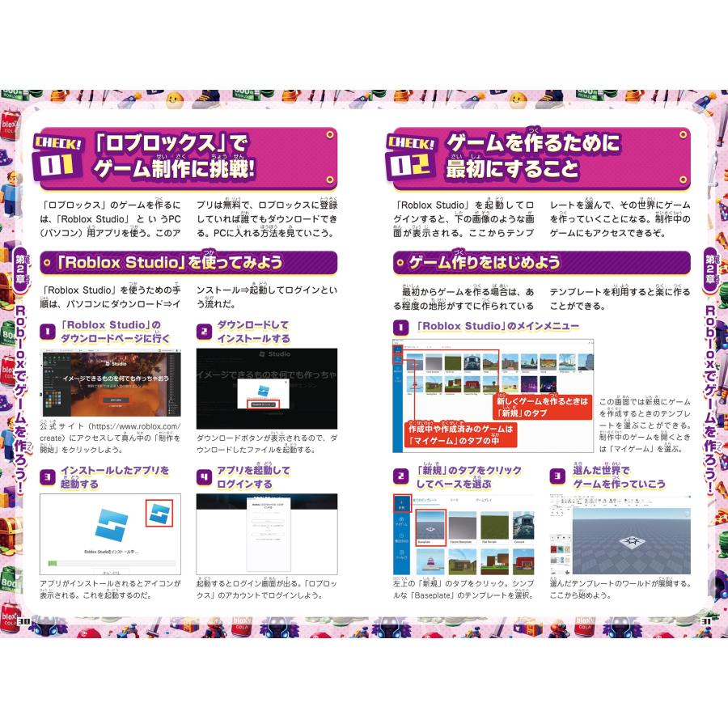
Task: Choose the Baseplate template highlighted in red
Action: 430,527
